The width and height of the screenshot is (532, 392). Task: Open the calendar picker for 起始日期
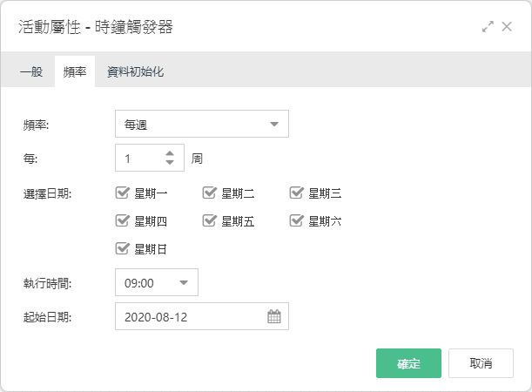tap(273, 316)
